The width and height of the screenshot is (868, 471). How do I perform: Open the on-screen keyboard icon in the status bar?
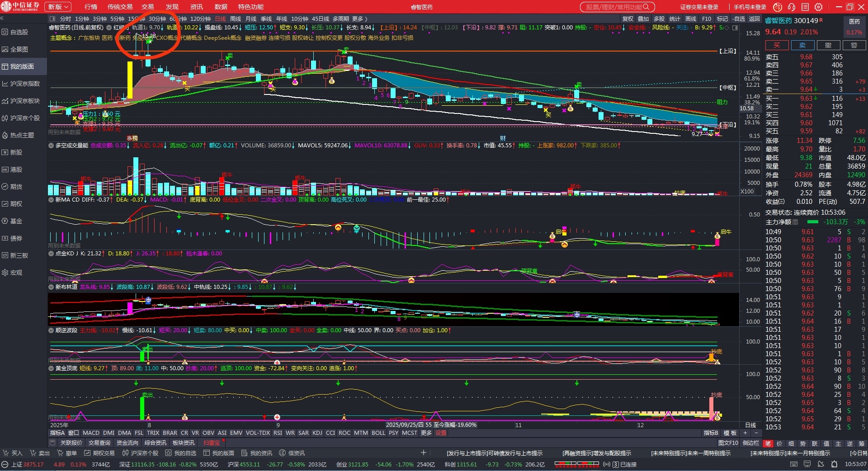[794, 464]
